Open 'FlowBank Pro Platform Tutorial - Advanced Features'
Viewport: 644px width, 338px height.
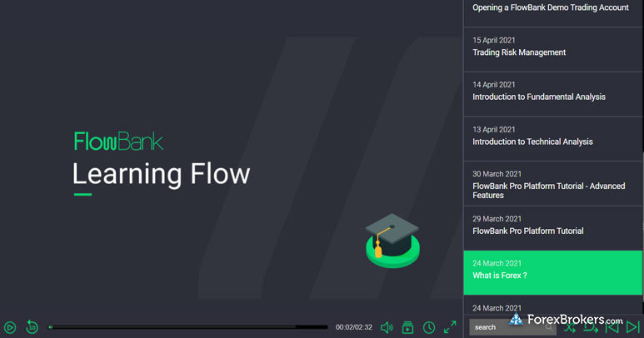click(552, 184)
